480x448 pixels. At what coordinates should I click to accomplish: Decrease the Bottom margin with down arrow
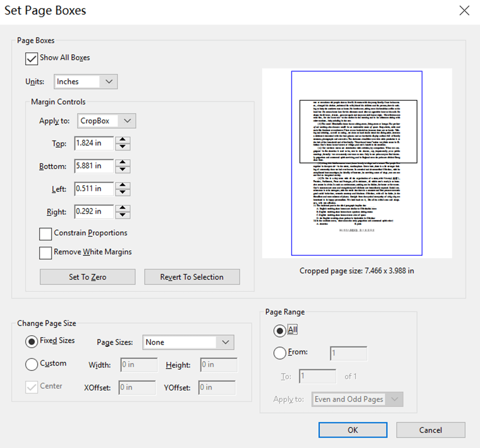pos(124,170)
